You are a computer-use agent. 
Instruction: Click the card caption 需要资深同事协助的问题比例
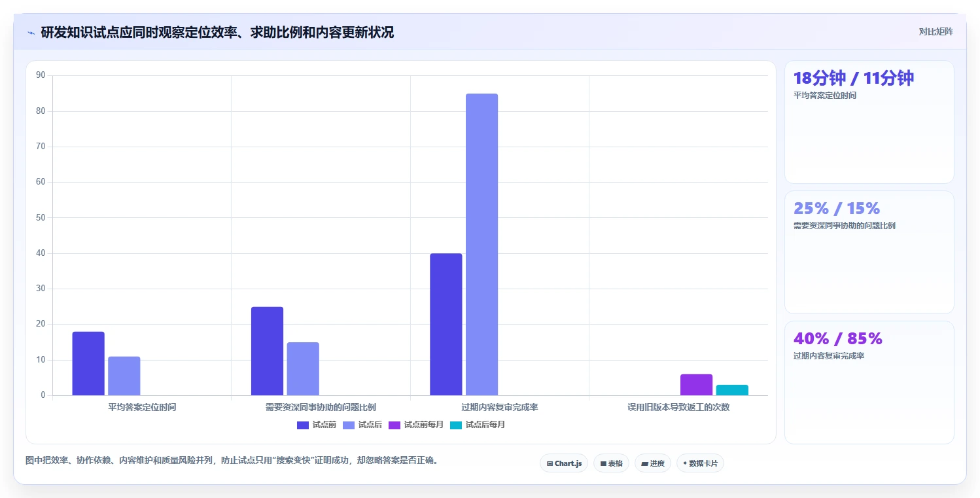coord(844,226)
